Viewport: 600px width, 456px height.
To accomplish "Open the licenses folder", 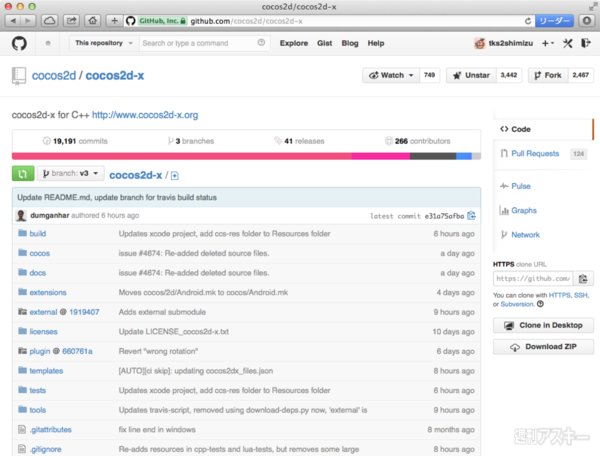I will pyautogui.click(x=43, y=331).
